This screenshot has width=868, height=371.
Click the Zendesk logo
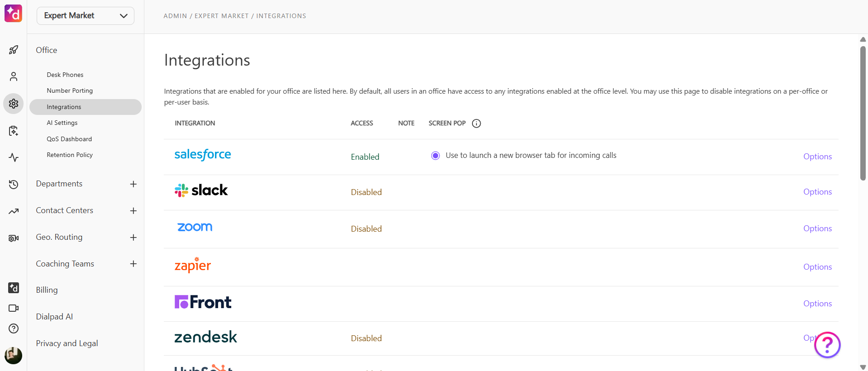tap(205, 337)
